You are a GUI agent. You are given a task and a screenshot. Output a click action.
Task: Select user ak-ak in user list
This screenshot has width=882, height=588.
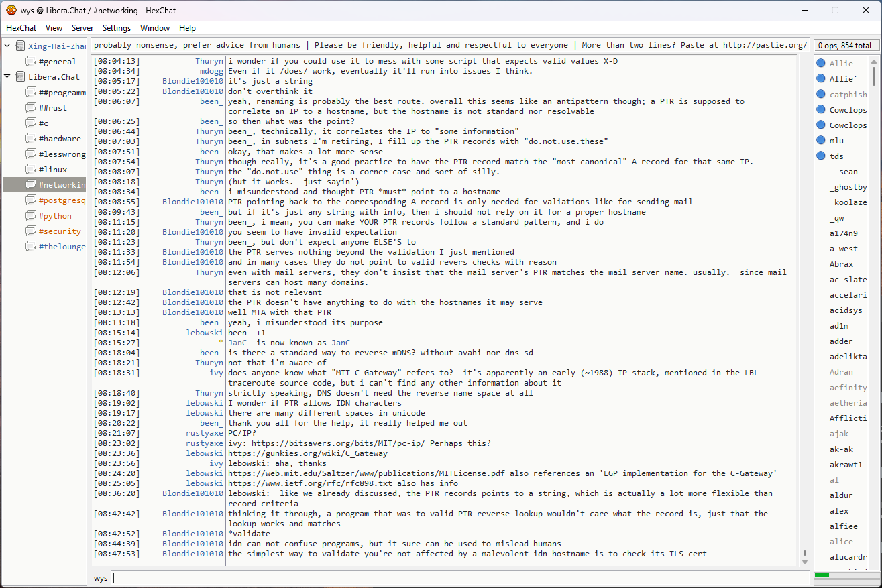[x=842, y=449]
